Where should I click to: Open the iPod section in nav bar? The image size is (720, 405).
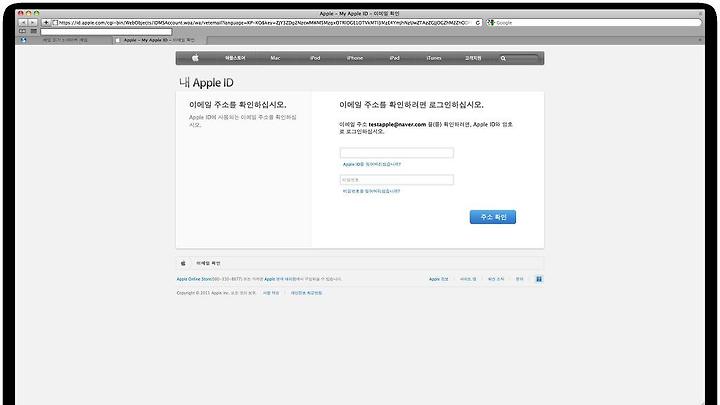pyautogui.click(x=315, y=58)
